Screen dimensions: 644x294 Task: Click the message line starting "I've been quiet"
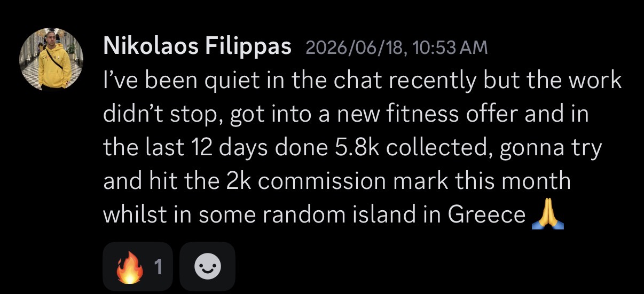click(x=363, y=82)
